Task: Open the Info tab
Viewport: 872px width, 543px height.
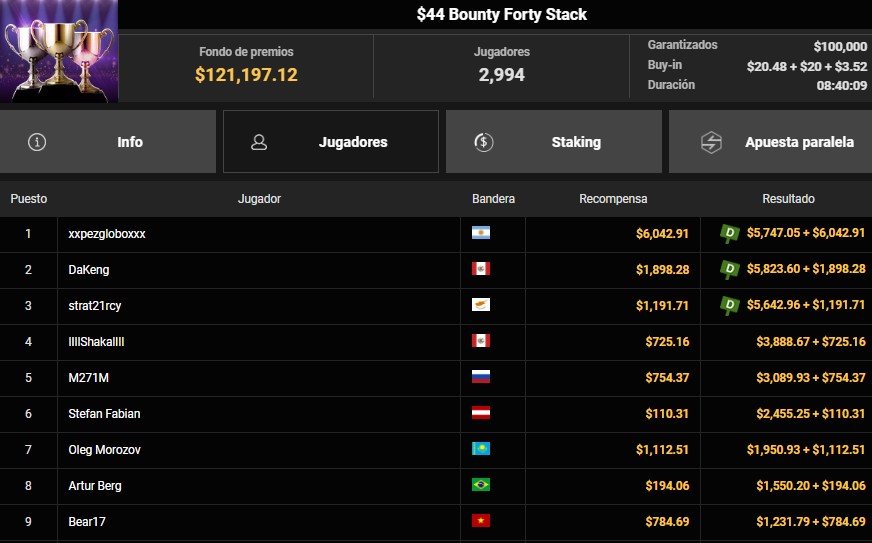Action: point(108,142)
